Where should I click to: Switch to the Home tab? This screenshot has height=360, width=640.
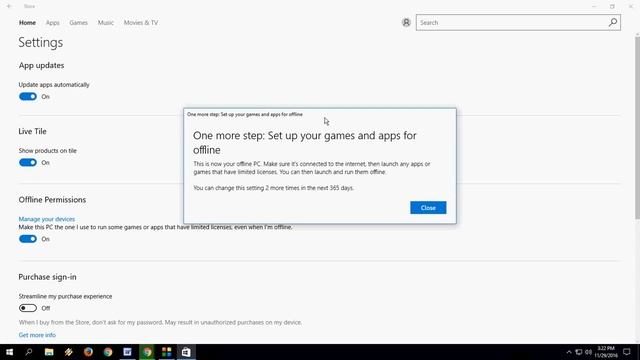tap(27, 23)
